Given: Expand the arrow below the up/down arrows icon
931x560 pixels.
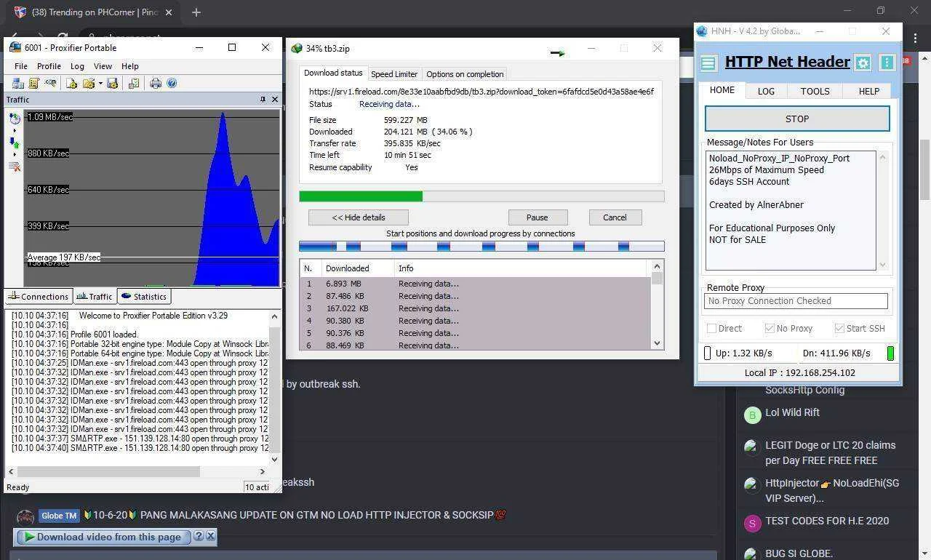Looking at the screenshot, I should 15,154.
